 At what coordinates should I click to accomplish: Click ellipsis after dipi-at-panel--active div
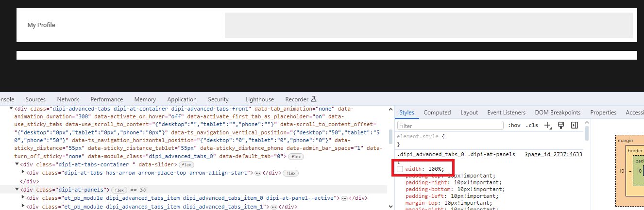(x=344, y=198)
